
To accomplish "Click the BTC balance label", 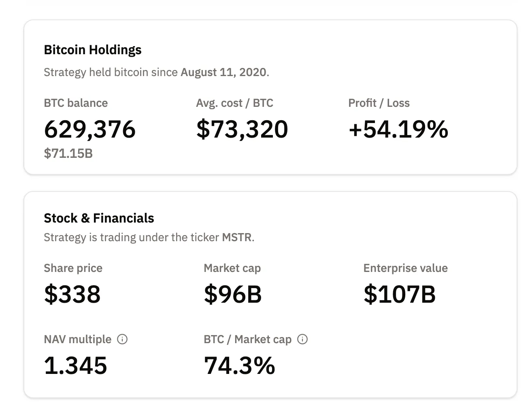I will (75, 103).
